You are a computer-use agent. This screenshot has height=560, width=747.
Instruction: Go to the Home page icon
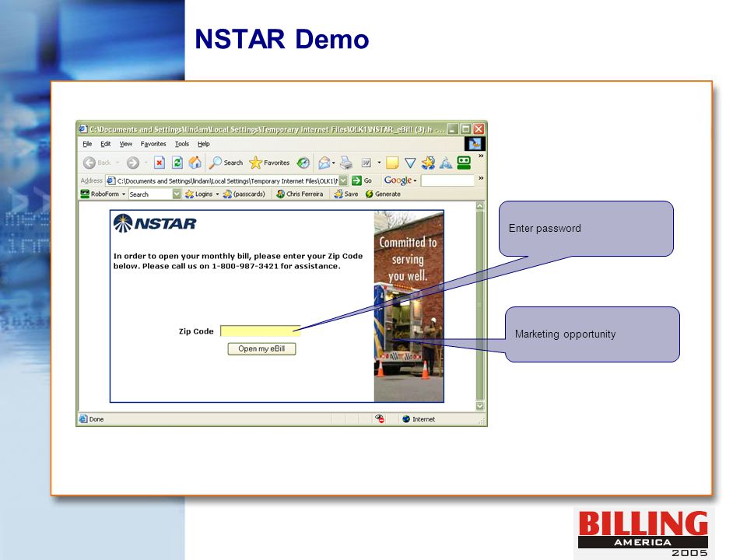click(x=195, y=163)
